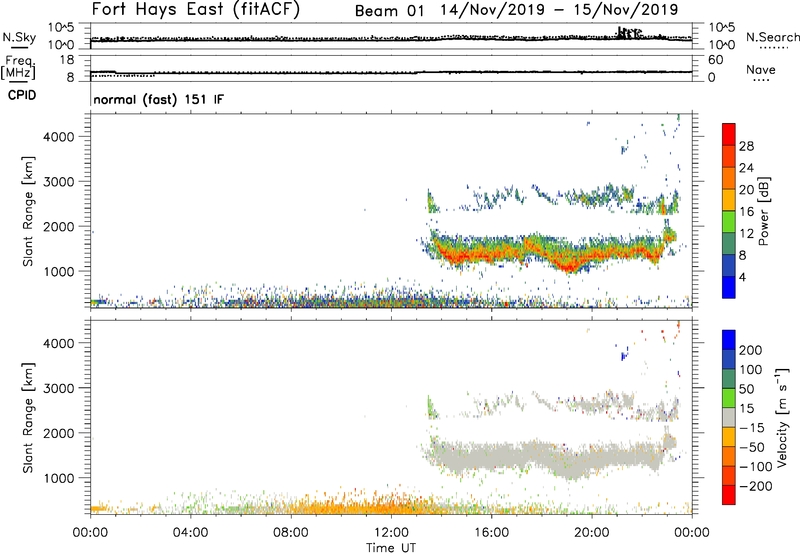This screenshot has width=800, height=554.
Task: Click the 'Beam 01' label
Action: (x=389, y=11)
